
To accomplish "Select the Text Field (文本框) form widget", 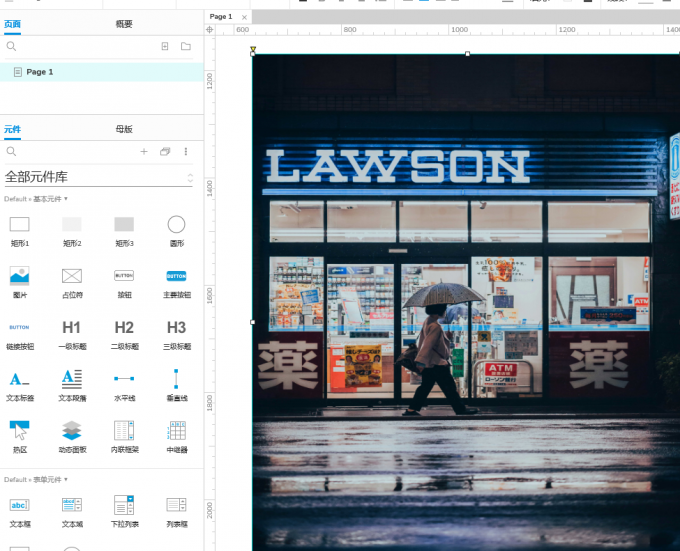I will (20, 512).
